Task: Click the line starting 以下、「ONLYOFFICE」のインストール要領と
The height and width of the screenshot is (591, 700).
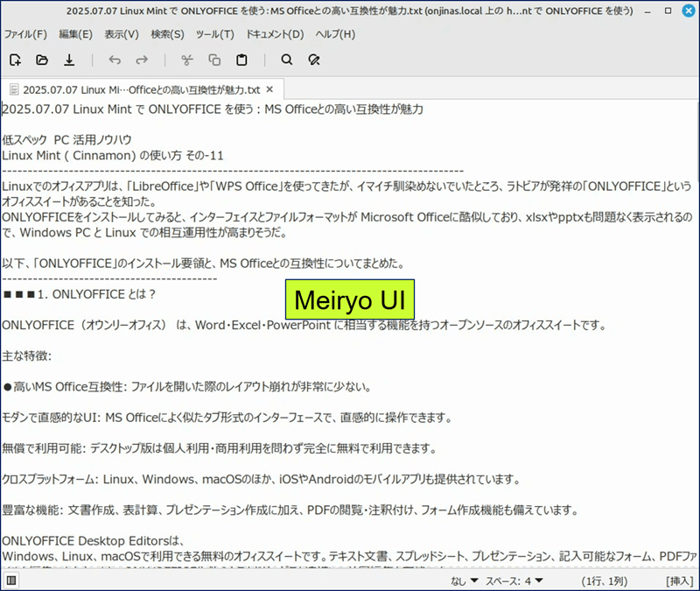Action: point(204,264)
